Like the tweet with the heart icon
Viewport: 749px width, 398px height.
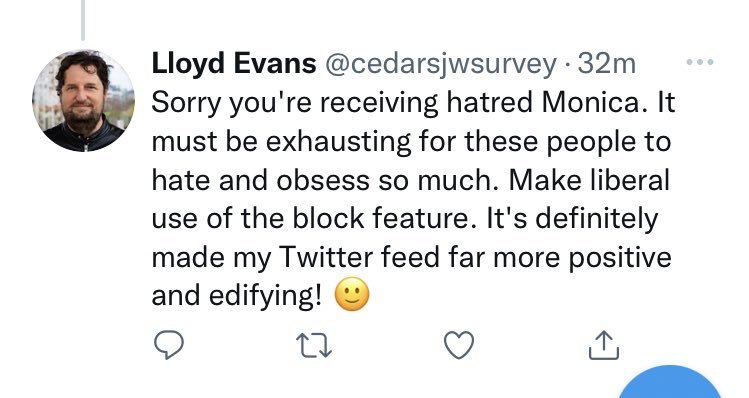(x=459, y=345)
